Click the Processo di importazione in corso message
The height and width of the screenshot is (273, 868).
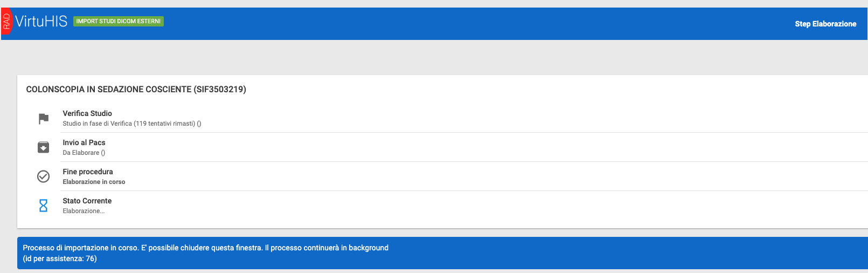(205, 248)
